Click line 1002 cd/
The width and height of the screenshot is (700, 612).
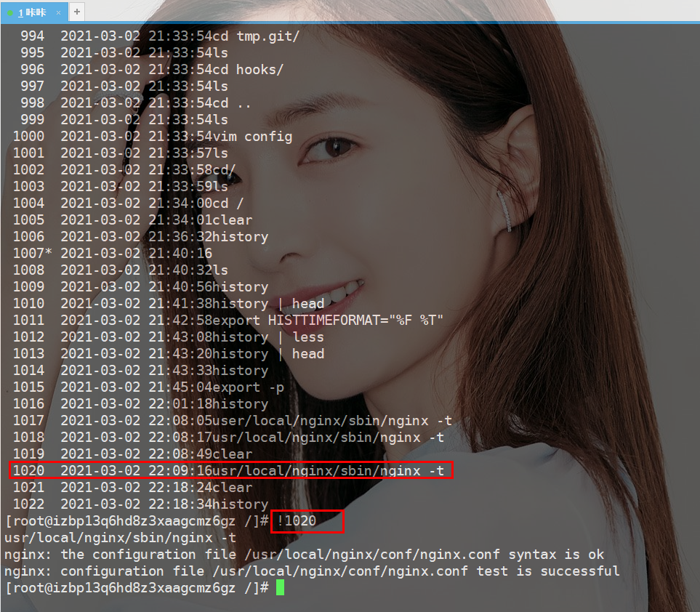coord(124,170)
